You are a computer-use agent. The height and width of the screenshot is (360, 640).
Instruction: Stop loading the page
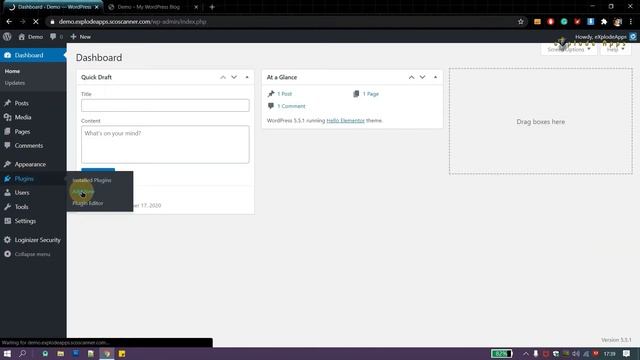coord(36,22)
